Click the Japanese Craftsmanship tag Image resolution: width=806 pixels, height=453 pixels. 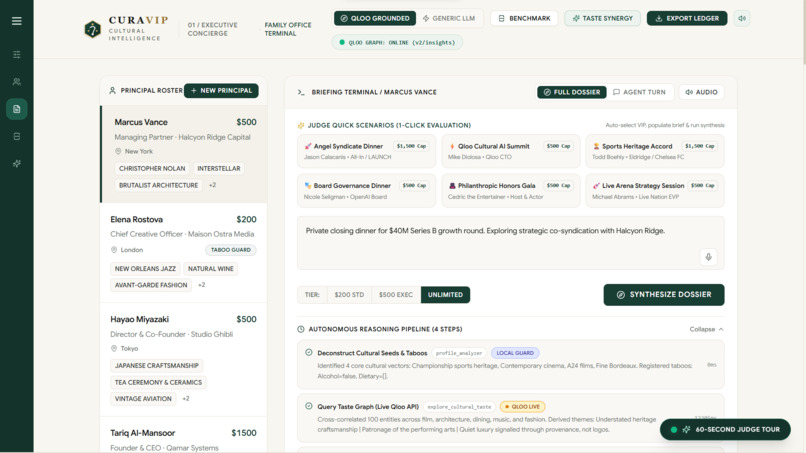(x=156, y=366)
